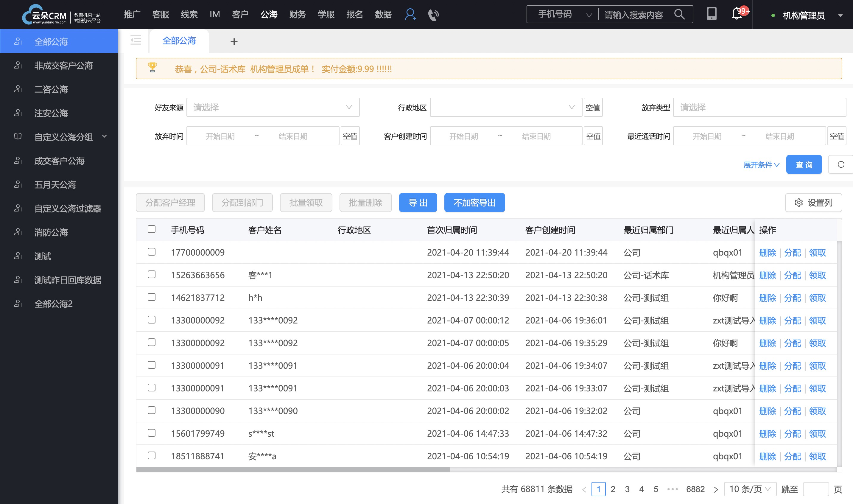Click the 不加密导出 button

(x=474, y=202)
